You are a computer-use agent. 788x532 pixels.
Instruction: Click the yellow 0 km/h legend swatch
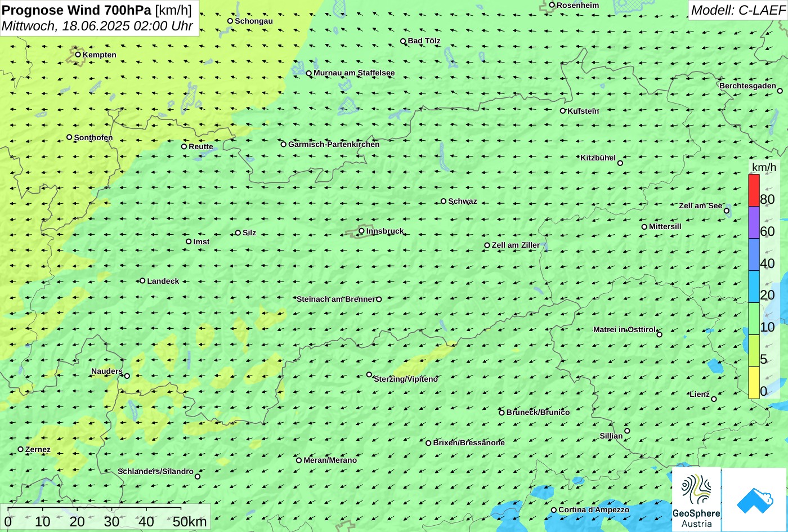[x=754, y=383]
